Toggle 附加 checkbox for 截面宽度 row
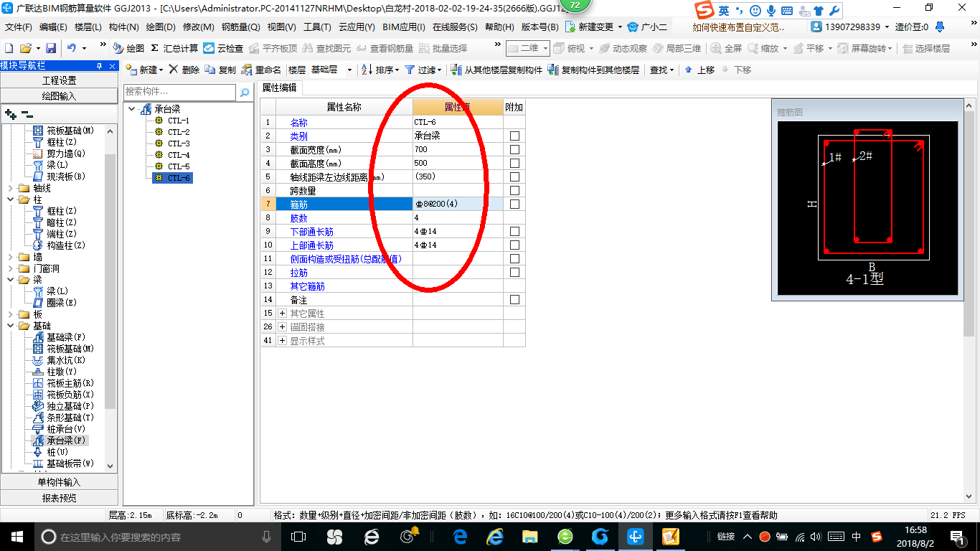980x551 pixels. coord(514,150)
